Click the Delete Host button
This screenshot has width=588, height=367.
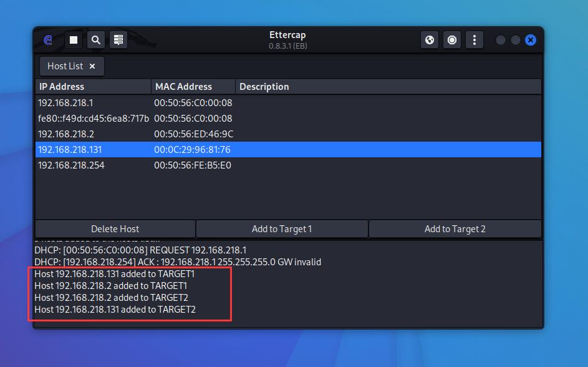(115, 229)
